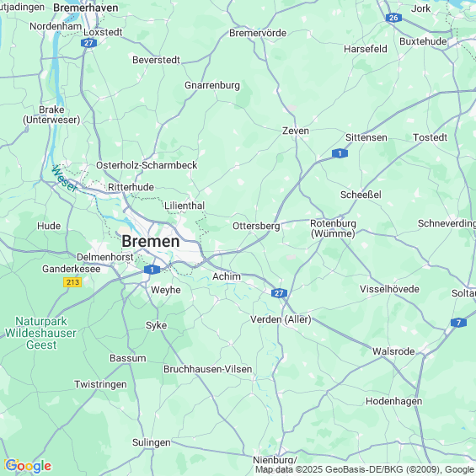The width and height of the screenshot is (476, 476).
Task: Select the Bremen city label
Action: click(151, 241)
